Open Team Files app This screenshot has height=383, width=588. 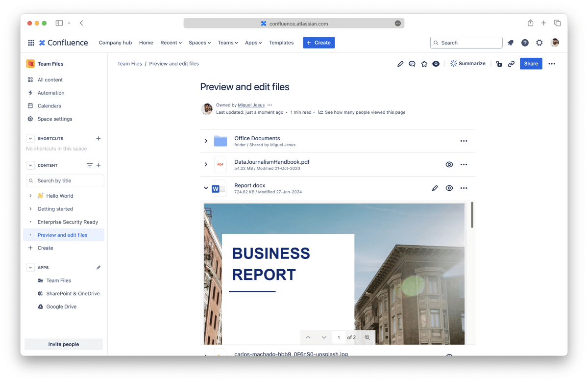coord(58,281)
